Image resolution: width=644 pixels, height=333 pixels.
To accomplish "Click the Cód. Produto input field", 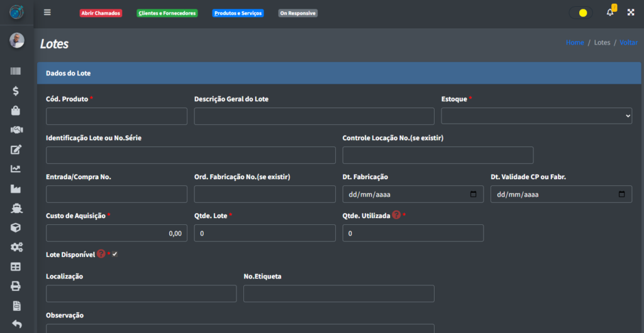I will 116,116.
